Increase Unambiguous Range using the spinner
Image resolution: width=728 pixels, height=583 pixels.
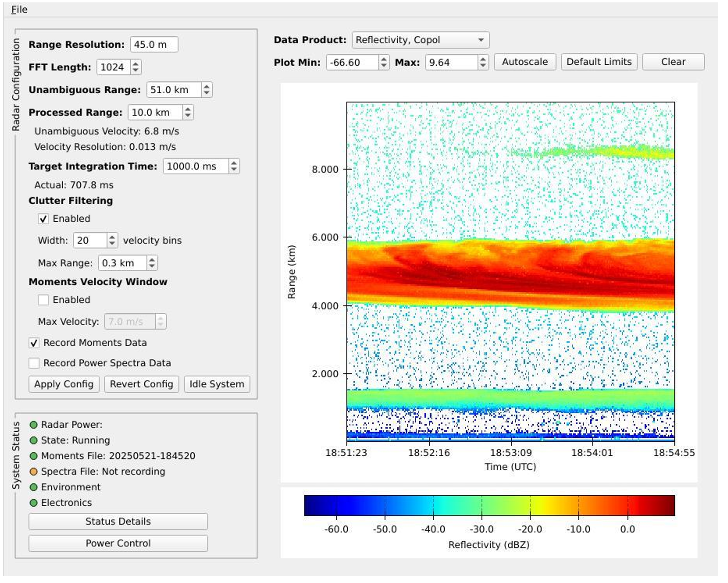207,87
